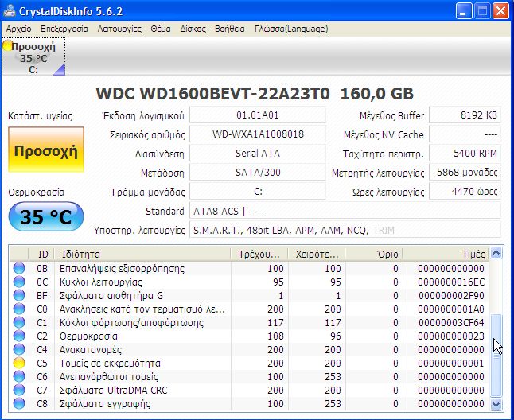
Task: Click the NV Cache size field showing ----
Action: click(465, 134)
